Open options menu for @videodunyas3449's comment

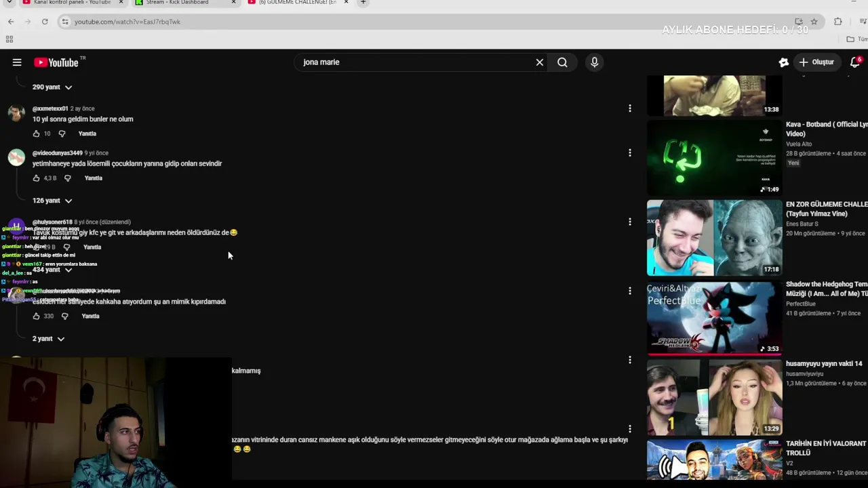click(x=630, y=153)
